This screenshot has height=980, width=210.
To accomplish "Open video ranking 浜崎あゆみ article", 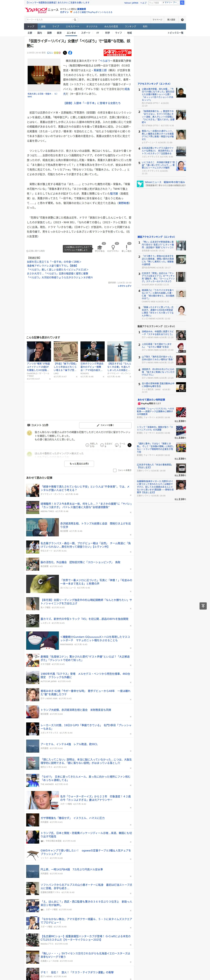I will click(158, 333).
